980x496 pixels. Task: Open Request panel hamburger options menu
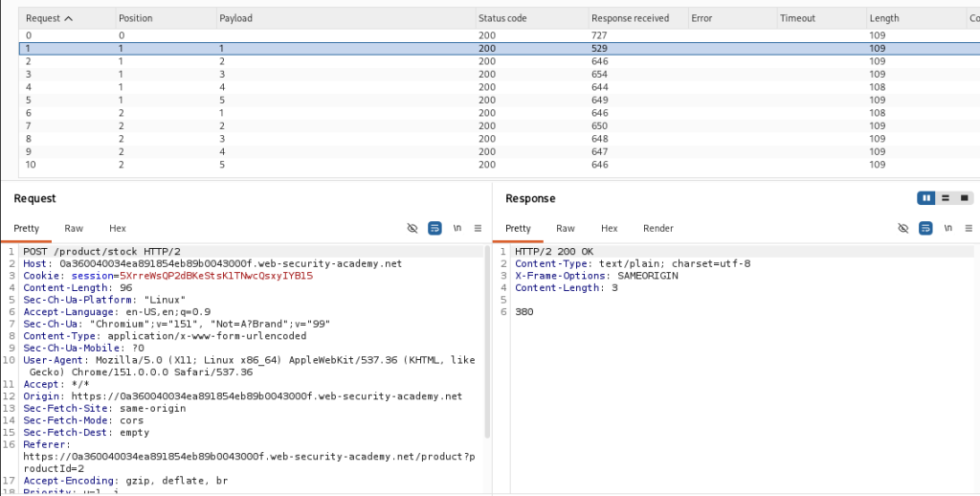[479, 228]
